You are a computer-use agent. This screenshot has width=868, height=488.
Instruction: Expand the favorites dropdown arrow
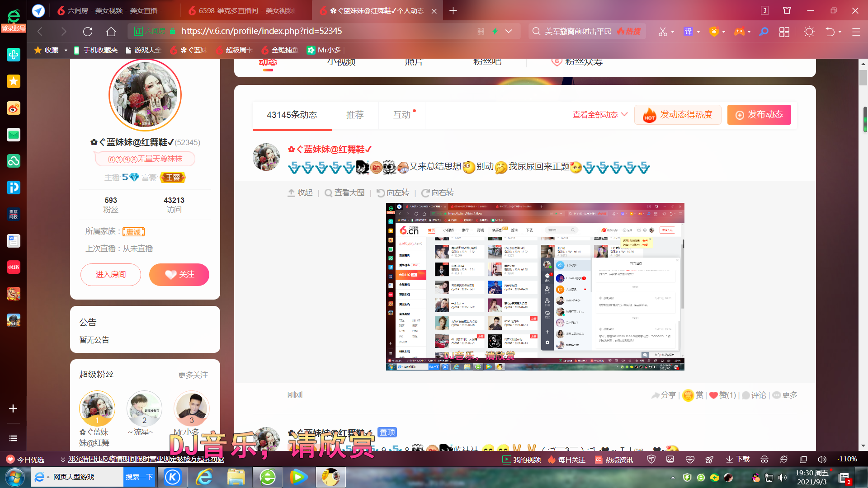pyautogui.click(x=66, y=50)
